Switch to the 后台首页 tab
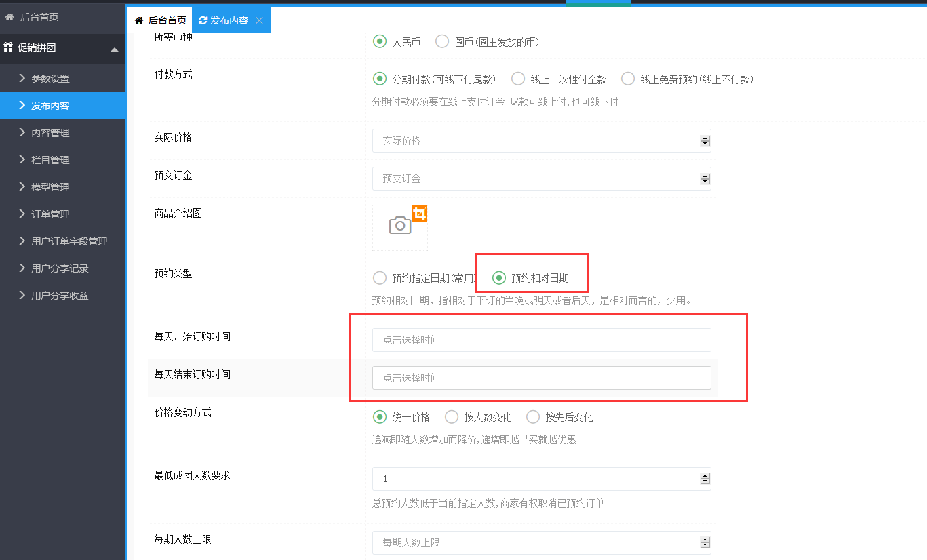This screenshot has width=927, height=560. pos(161,20)
